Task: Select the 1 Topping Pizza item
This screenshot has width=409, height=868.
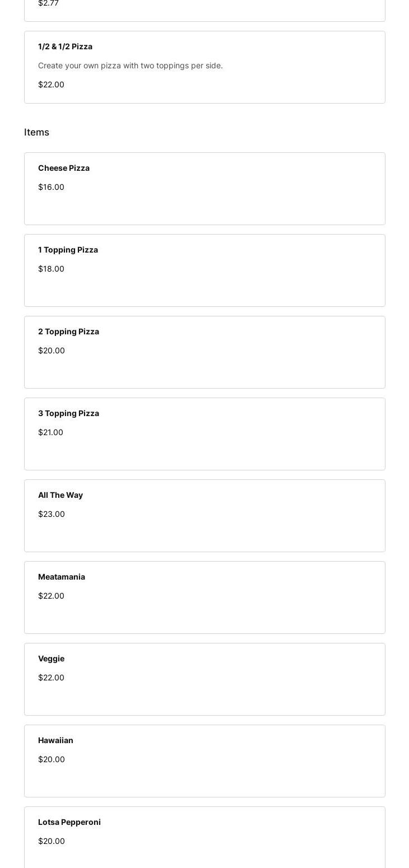Action: [204, 270]
